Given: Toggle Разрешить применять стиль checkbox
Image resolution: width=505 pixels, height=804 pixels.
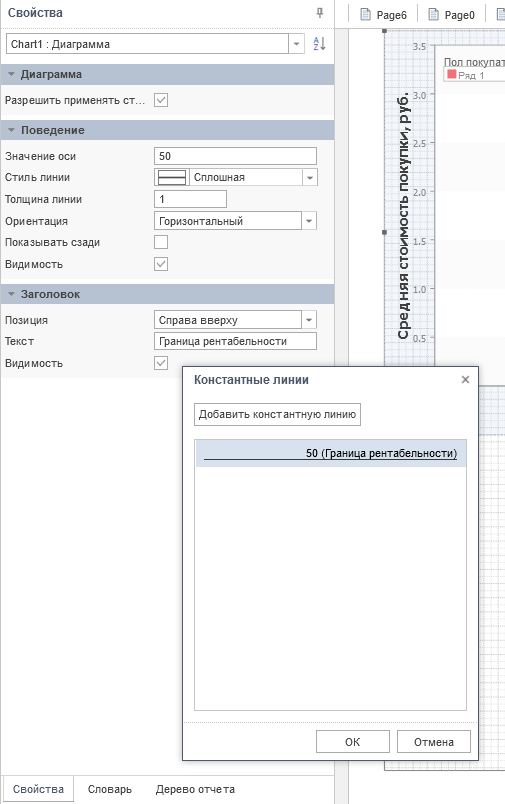Looking at the screenshot, I should [x=161, y=100].
